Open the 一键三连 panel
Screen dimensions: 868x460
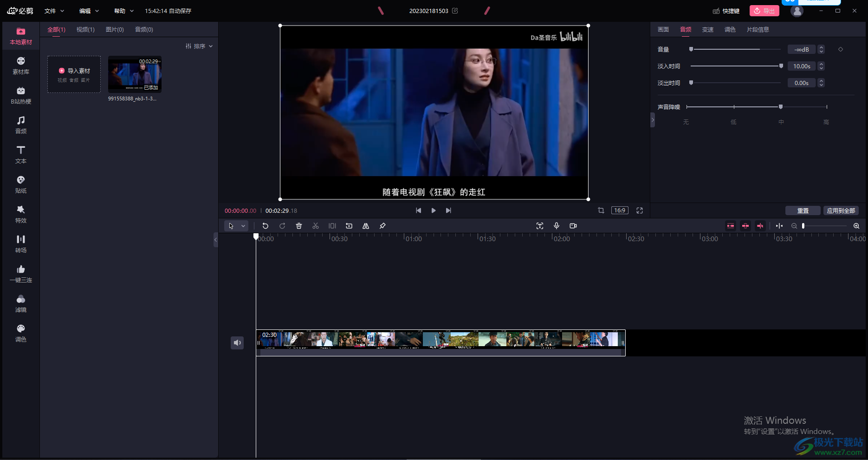[21, 274]
